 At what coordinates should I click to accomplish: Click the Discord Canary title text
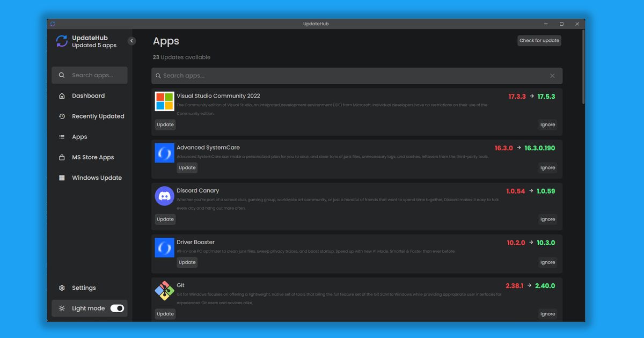pyautogui.click(x=198, y=190)
